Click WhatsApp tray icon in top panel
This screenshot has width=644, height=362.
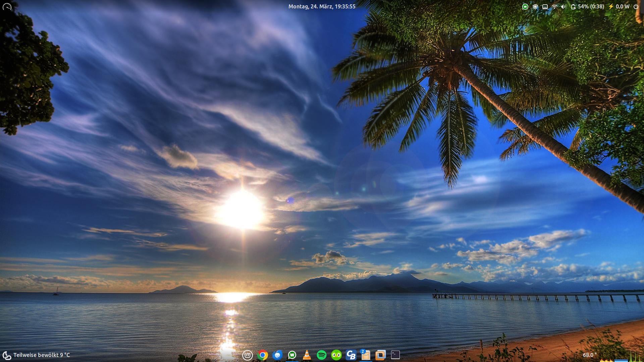(x=525, y=7)
